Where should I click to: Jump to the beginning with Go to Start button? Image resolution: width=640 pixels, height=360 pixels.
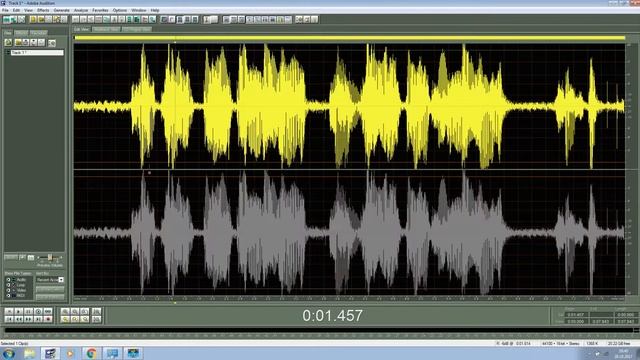tap(9, 319)
